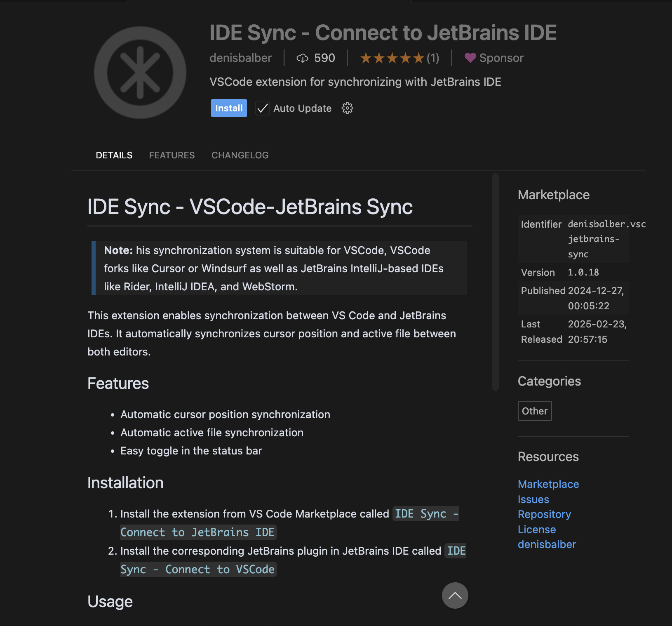Click the Marketplace sidebar heading
The image size is (672, 626).
click(554, 195)
